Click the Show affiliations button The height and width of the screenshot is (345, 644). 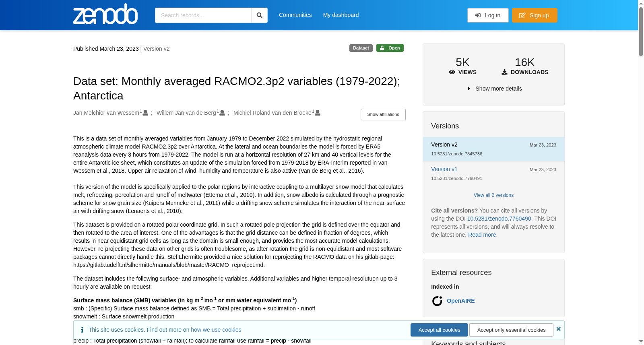(x=383, y=114)
